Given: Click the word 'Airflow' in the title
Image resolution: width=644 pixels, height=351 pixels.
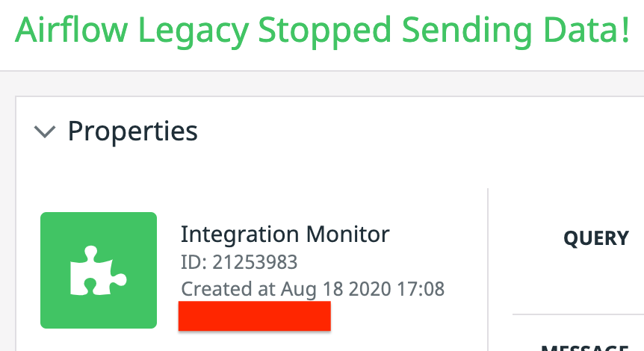Looking at the screenshot, I should (x=69, y=30).
